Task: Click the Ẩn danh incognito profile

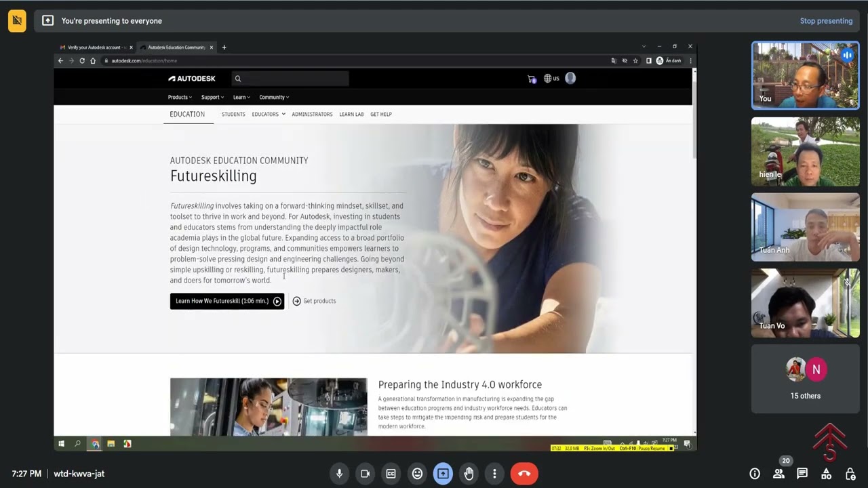Action: pyautogui.click(x=669, y=60)
